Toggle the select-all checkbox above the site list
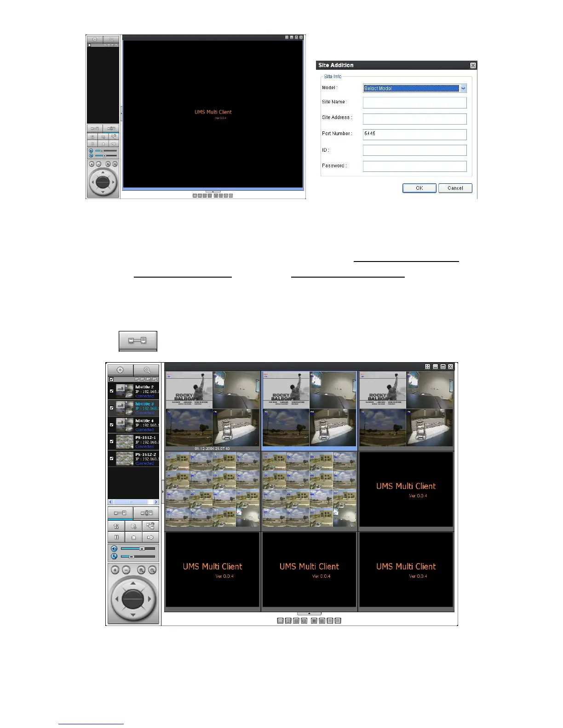 click(111, 379)
